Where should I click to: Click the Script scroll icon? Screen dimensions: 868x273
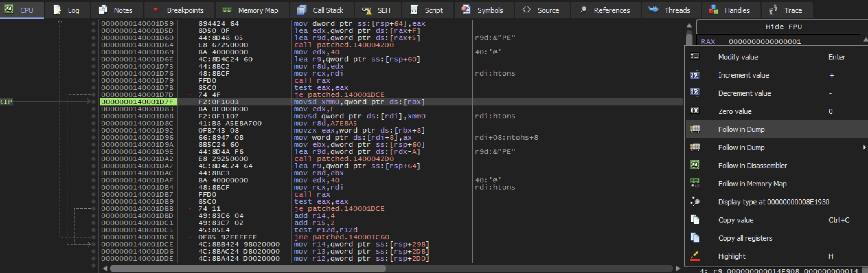(414, 10)
